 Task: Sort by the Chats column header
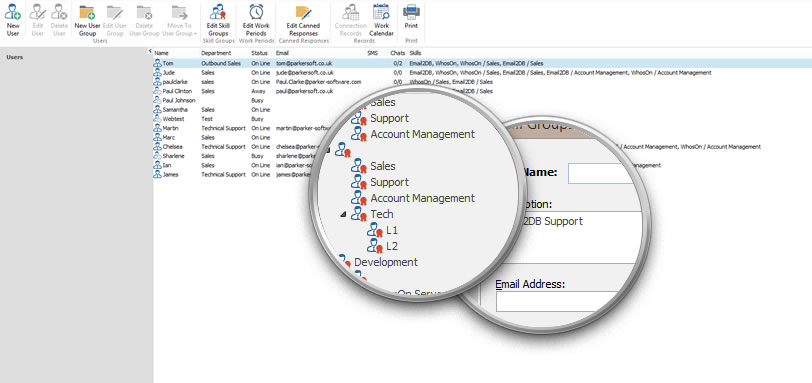coord(397,53)
